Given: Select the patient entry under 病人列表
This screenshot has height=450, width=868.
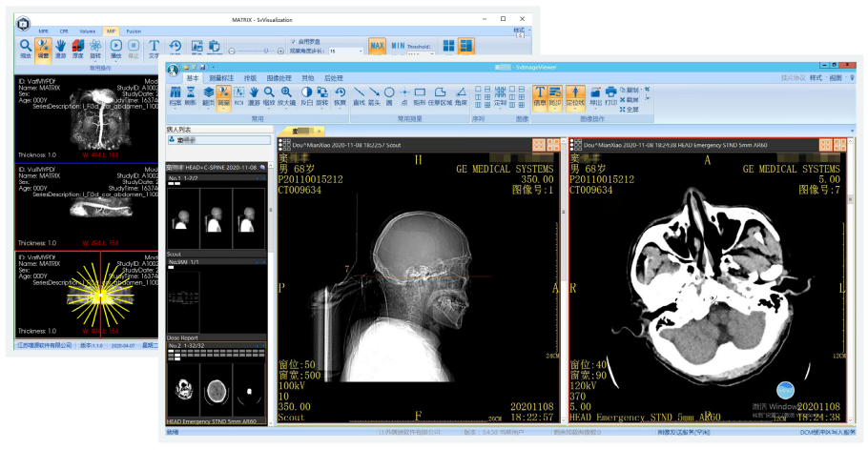Looking at the screenshot, I should (x=219, y=140).
